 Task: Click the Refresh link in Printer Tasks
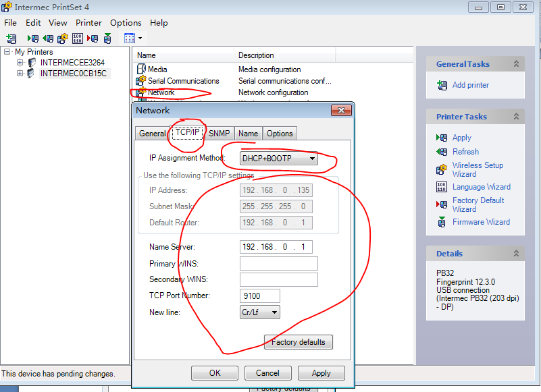(x=465, y=152)
